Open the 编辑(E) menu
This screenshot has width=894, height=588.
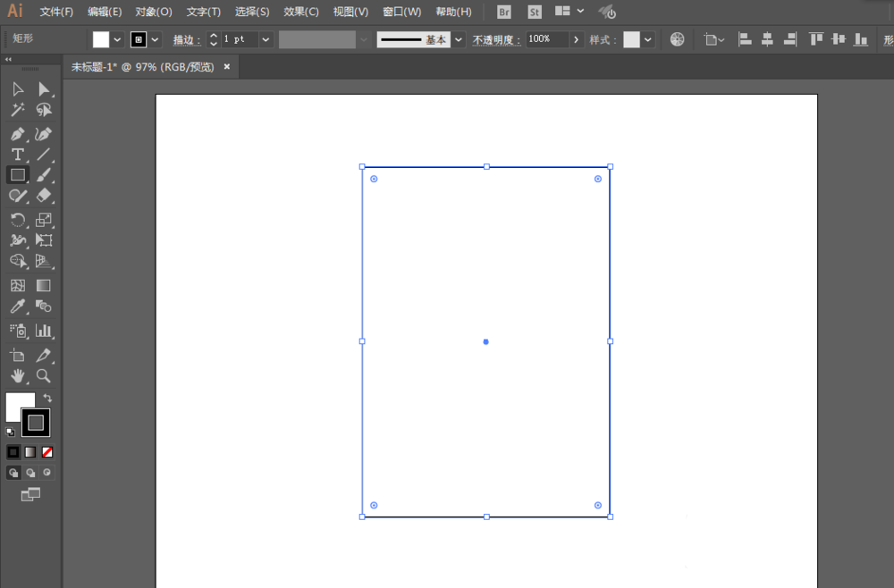105,12
